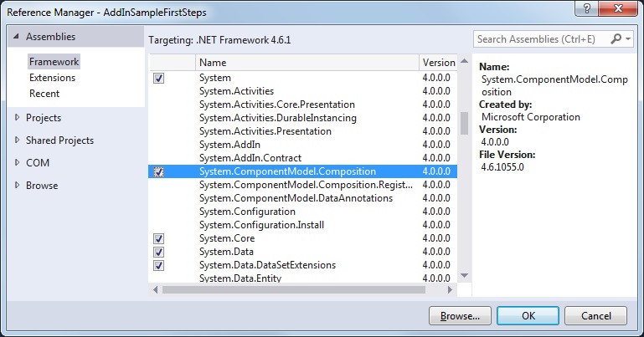This screenshot has height=337, width=644.
Task: Click the Assemblies section label
Action: (50, 37)
